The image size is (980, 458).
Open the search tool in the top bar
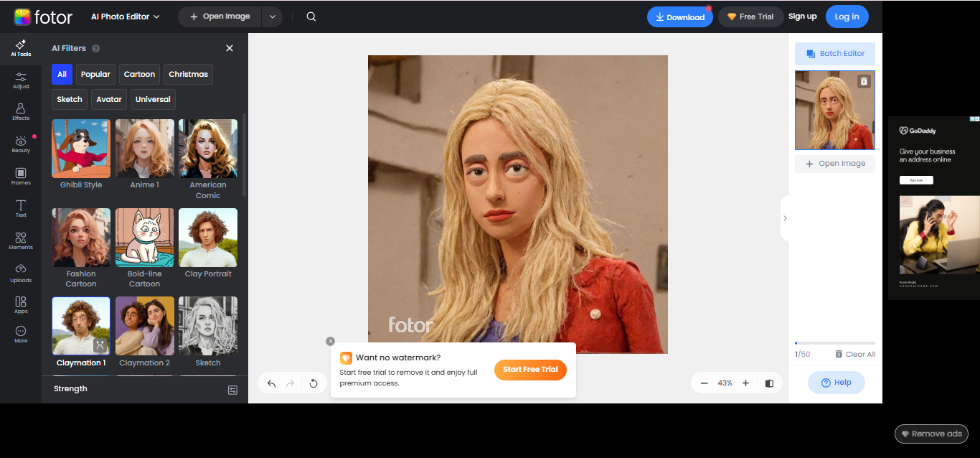point(311,16)
